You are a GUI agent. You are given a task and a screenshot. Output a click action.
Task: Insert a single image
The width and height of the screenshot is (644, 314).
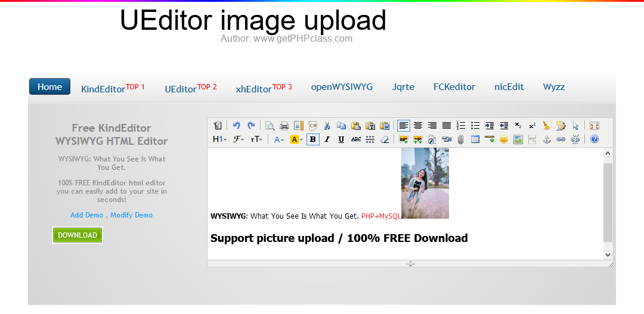pos(403,139)
